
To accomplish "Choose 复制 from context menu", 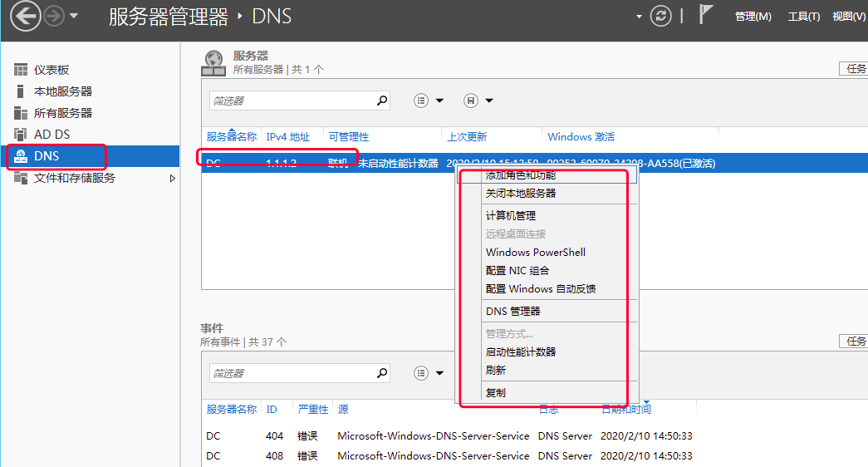I will (547, 393).
